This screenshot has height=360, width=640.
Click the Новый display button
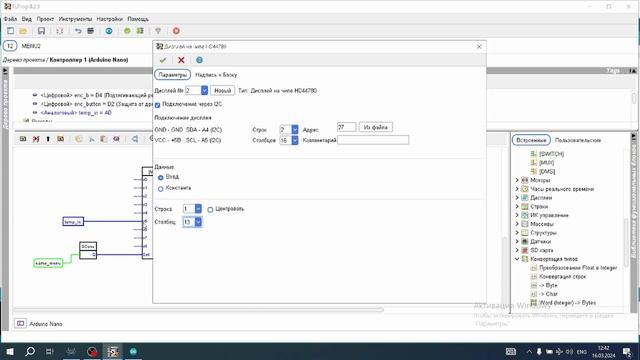[x=222, y=90]
